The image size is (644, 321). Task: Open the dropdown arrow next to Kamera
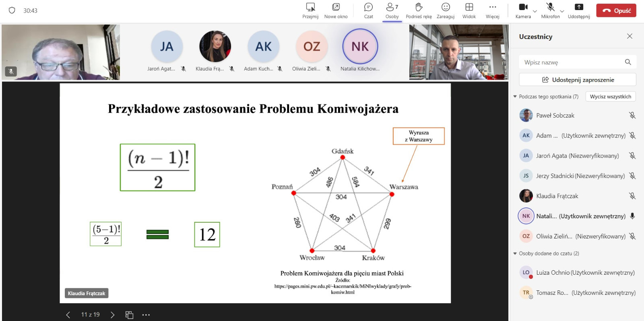(x=535, y=11)
